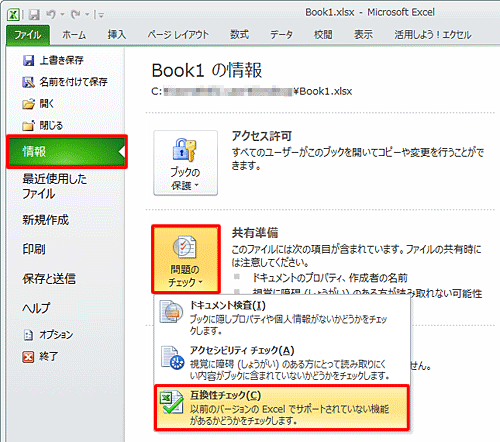The image size is (500, 442).
Task: Open the Redo history dropdown arrow
Action: [x=87, y=15]
